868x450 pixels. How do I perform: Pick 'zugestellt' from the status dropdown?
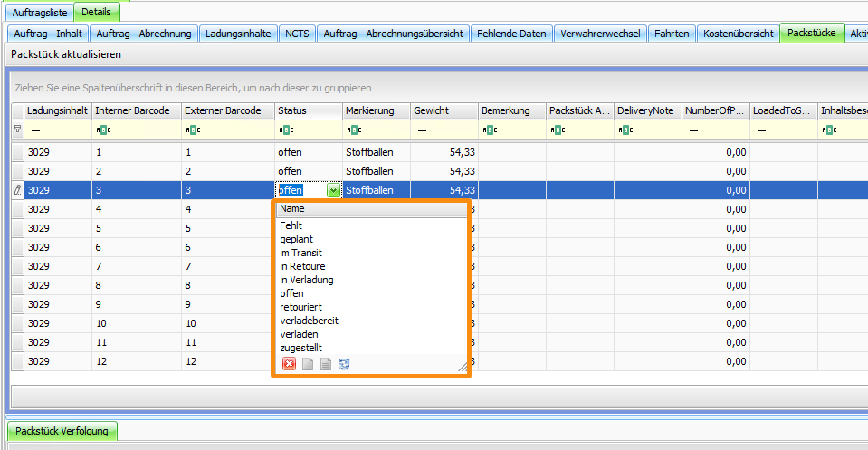coord(300,348)
